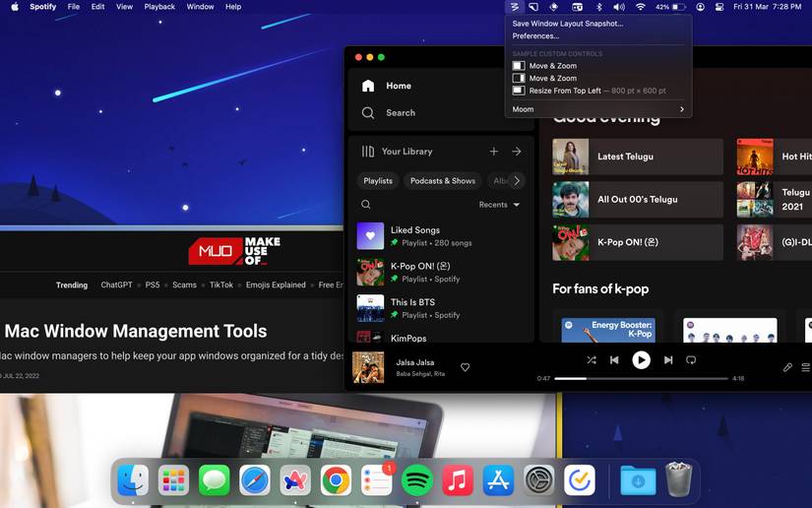
Task: Open Spotify from the Dock
Action: 417,480
